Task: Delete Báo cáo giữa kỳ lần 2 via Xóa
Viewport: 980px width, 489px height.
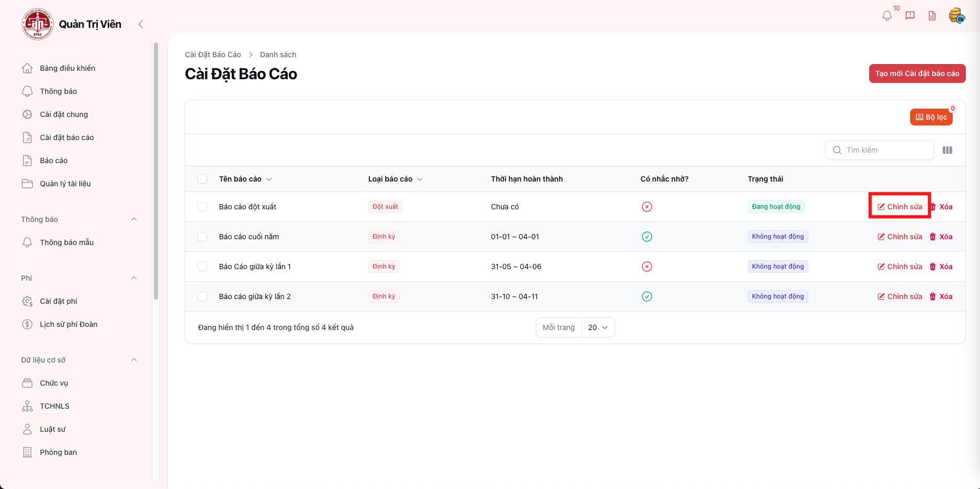Action: click(941, 296)
